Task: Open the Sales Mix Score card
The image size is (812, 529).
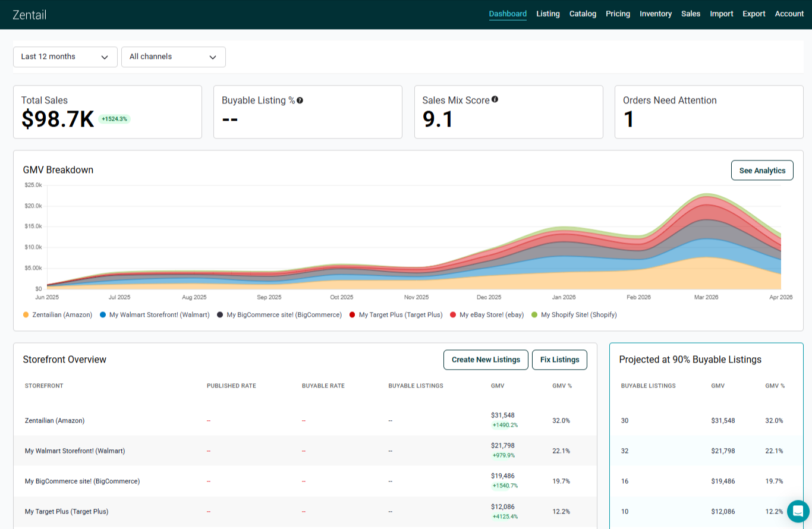Action: (x=509, y=112)
